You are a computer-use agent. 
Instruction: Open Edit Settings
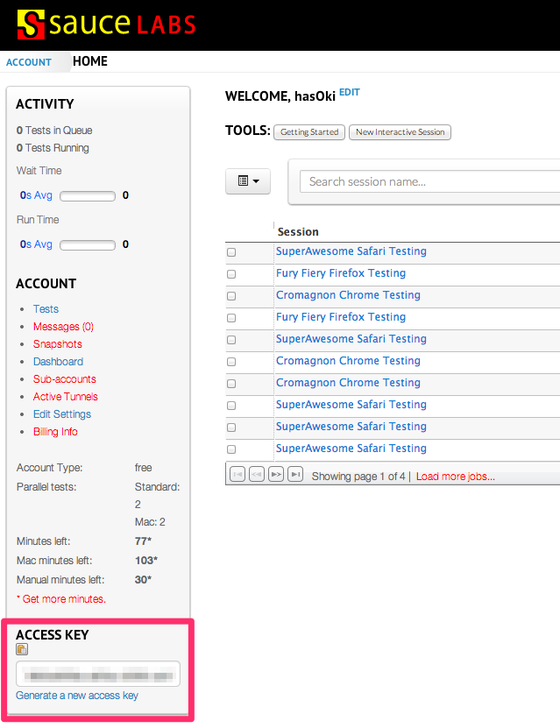pyautogui.click(x=62, y=414)
